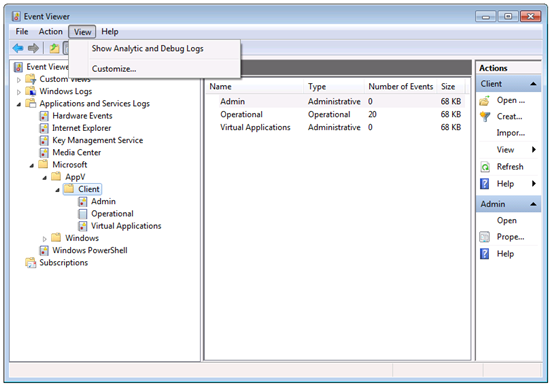Sort by the Name column header
The width and height of the screenshot is (560, 390).
click(x=255, y=87)
